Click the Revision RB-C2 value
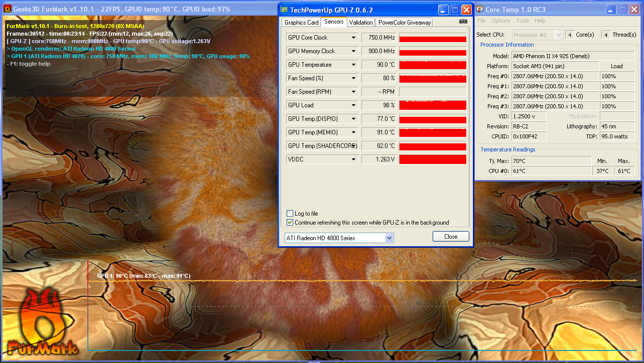This screenshot has width=644, height=363. pos(529,126)
